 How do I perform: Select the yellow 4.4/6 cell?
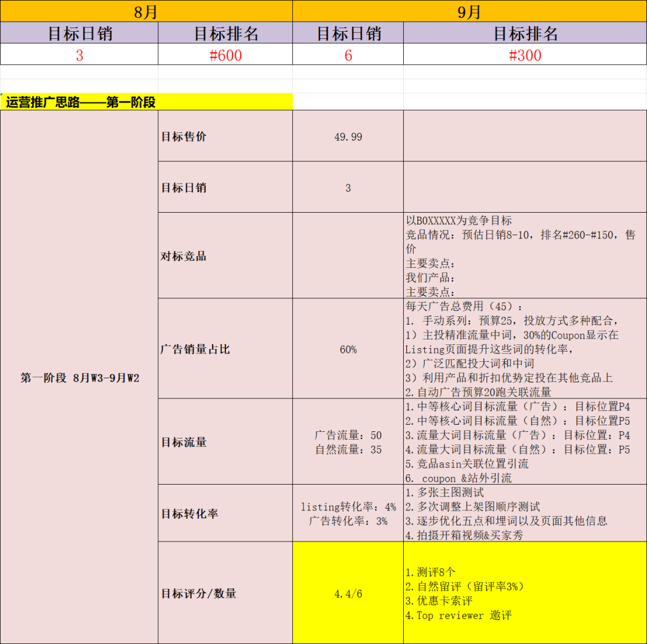click(x=348, y=593)
